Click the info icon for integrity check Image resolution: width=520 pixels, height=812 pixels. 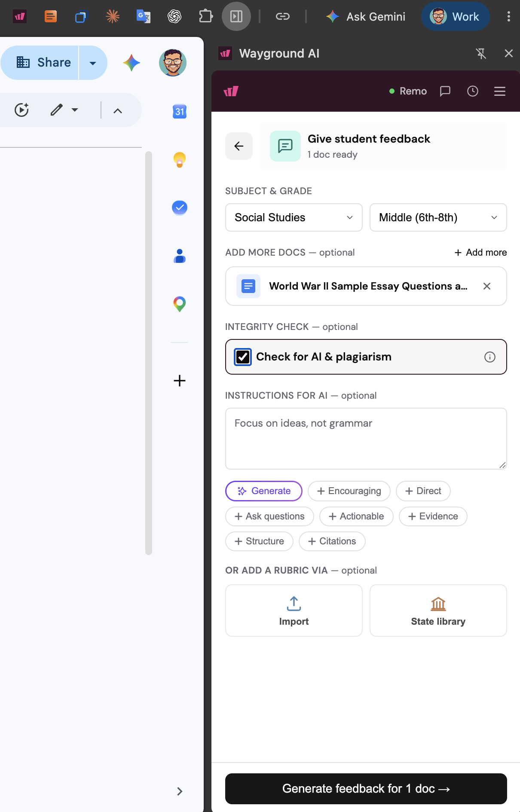tap(490, 357)
